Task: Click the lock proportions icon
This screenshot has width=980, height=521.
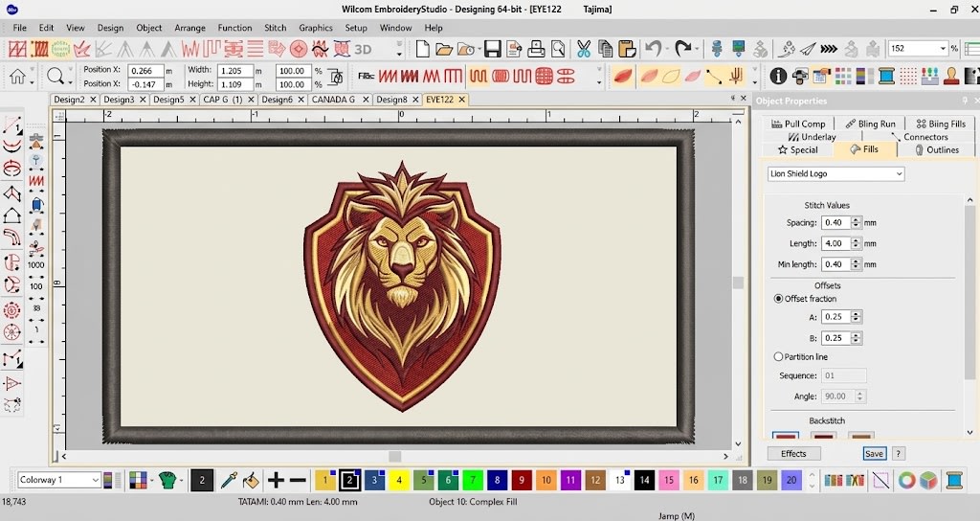Action: click(x=336, y=77)
